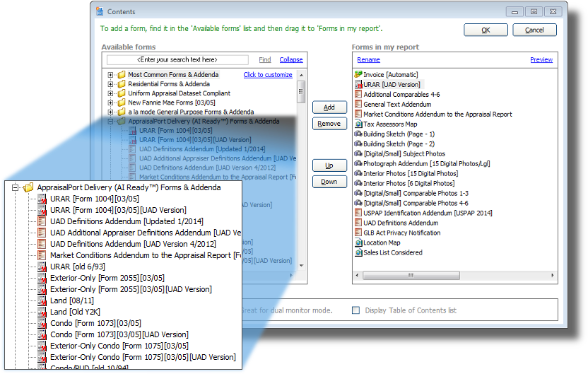This screenshot has width=588, height=374.
Task: Select UAD Definitions Addendum in report list
Action: (401, 223)
